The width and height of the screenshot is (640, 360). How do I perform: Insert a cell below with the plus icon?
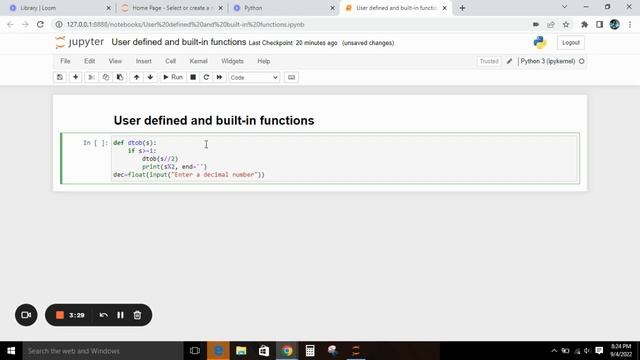pos(76,77)
